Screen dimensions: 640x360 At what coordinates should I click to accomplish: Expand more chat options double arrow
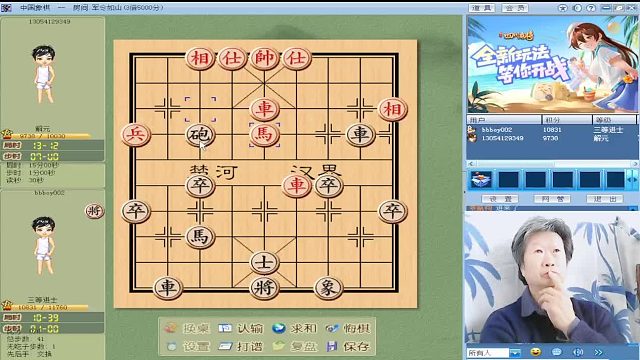[x=598, y=352]
